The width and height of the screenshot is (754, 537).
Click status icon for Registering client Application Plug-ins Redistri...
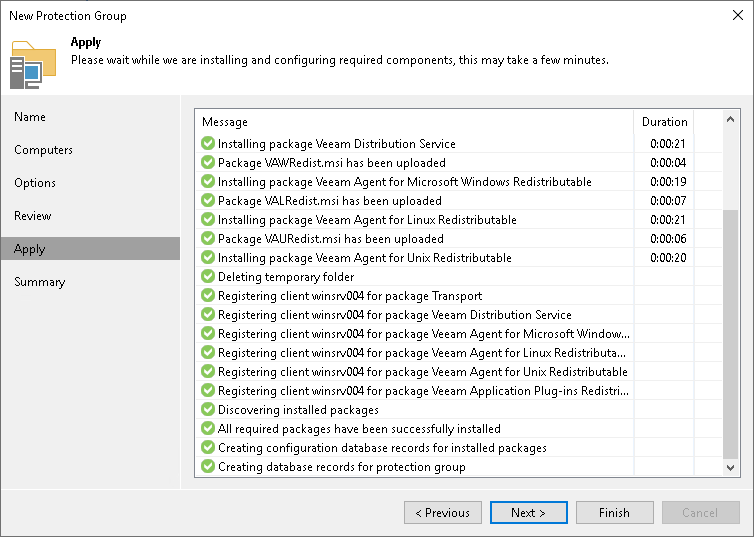[x=208, y=390]
